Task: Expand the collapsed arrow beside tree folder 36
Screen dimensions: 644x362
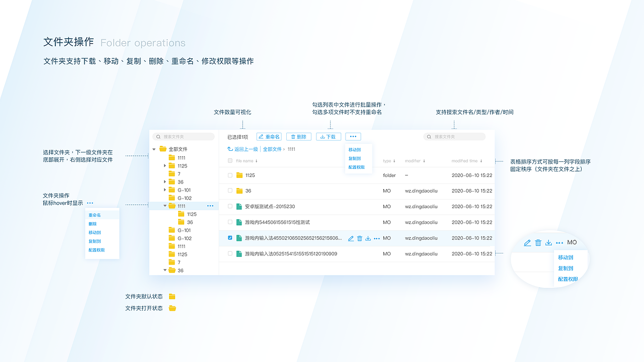Action: pyautogui.click(x=165, y=182)
